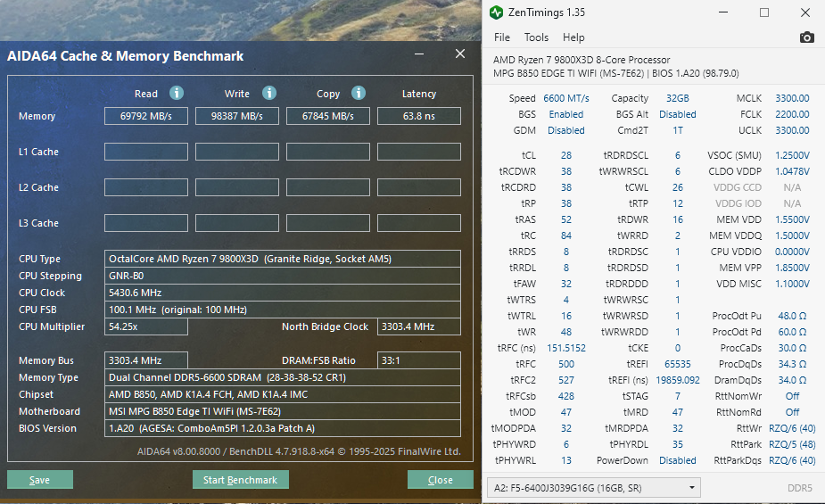Screen dimensions: 825x504
Task: Open the File menu in ZenTimings
Action: click(501, 37)
